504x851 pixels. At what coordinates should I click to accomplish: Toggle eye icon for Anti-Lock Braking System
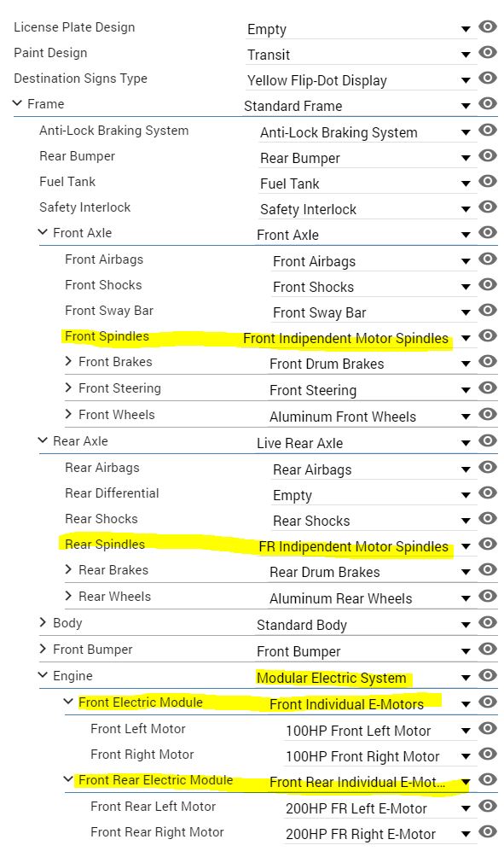tap(488, 130)
